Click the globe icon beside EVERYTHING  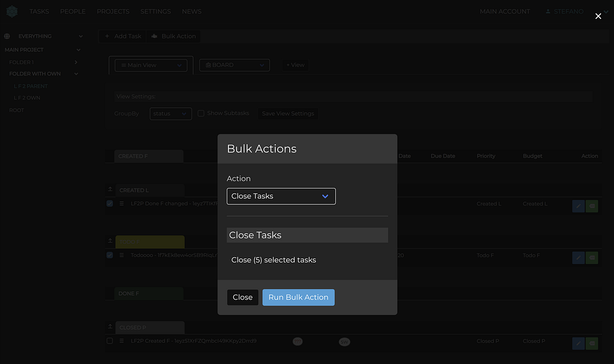click(7, 36)
